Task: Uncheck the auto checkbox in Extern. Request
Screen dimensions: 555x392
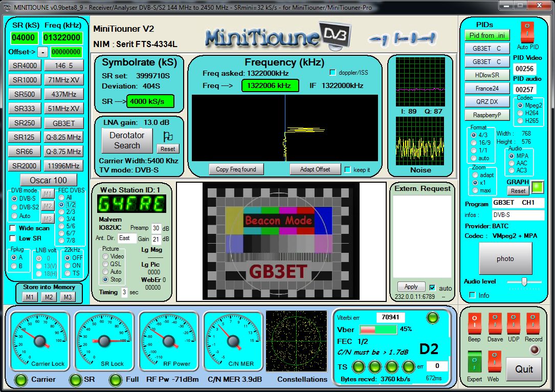Action: tap(432, 288)
